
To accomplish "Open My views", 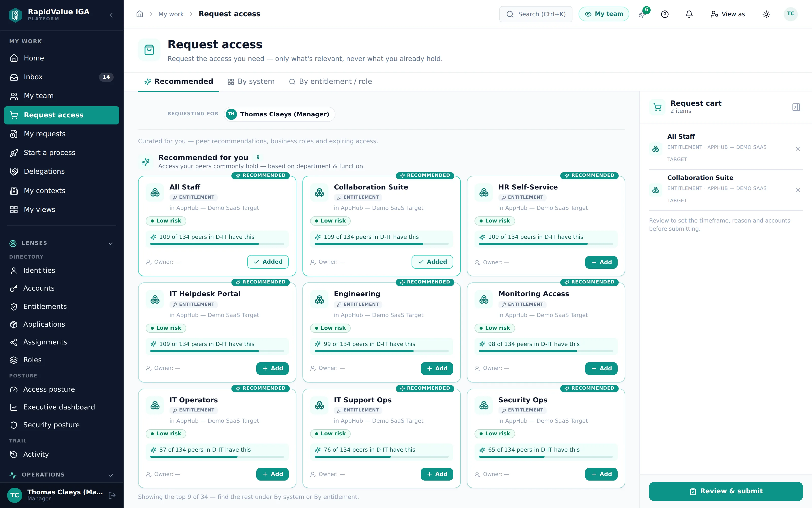I will coord(61,209).
